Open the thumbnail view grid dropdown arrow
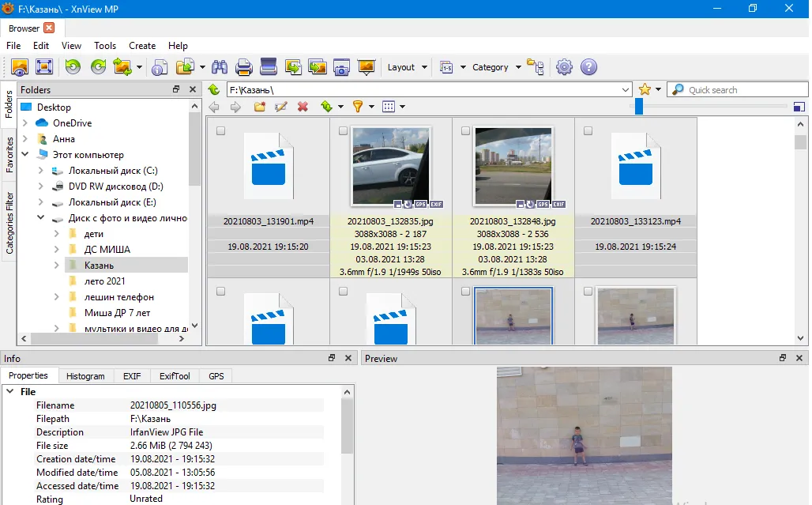812x505 pixels. pyautogui.click(x=402, y=107)
